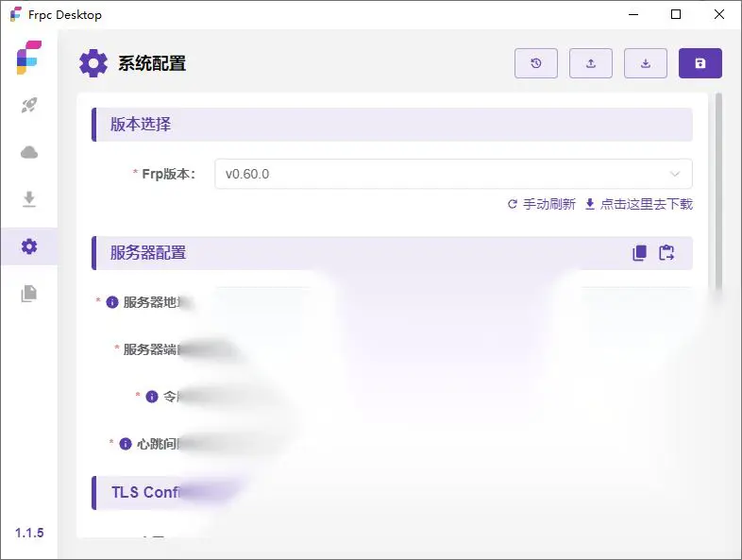Viewport: 742px width, 560px height.
Task: Click the export upload config button
Action: click(x=591, y=63)
